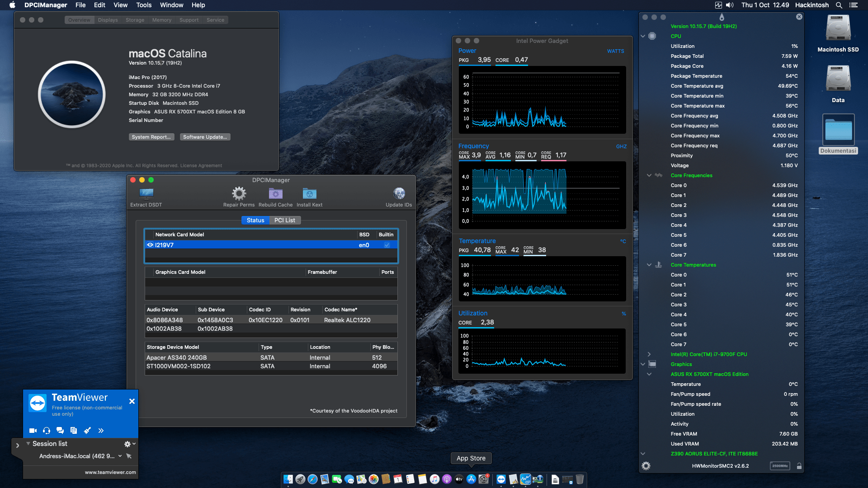Open TeamViewer session gear dropdown
Image resolution: width=868 pixels, height=488 pixels.
click(x=130, y=444)
